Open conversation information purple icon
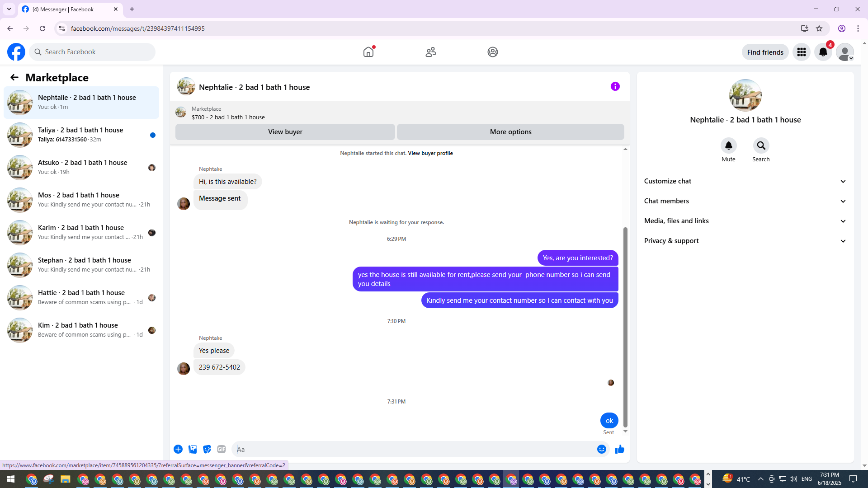The image size is (868, 488). click(x=615, y=86)
